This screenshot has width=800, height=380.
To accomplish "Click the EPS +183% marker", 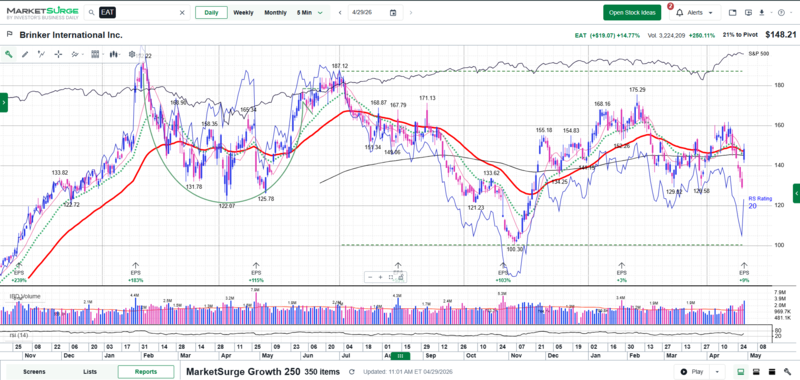I will (136, 273).
